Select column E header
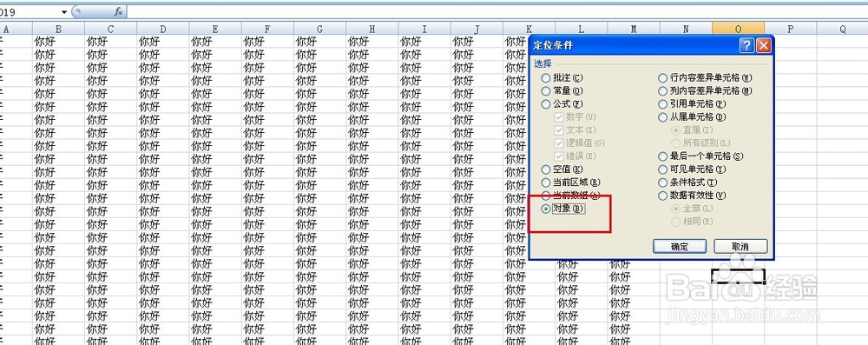868x345 pixels. coord(214,29)
